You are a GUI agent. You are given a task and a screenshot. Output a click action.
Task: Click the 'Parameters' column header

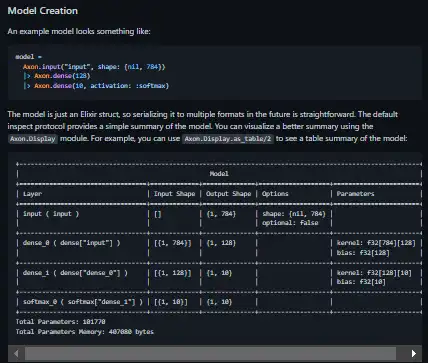pyautogui.click(x=355, y=194)
